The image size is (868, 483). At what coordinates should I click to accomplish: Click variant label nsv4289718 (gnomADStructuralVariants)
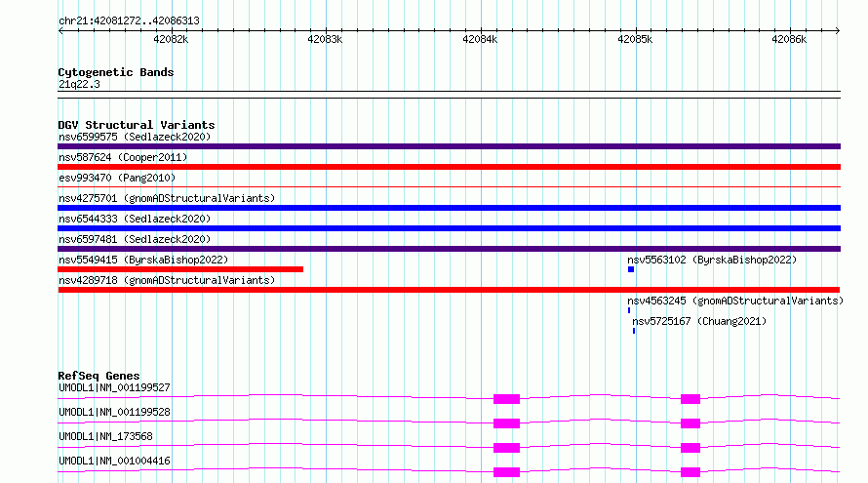pos(167,280)
